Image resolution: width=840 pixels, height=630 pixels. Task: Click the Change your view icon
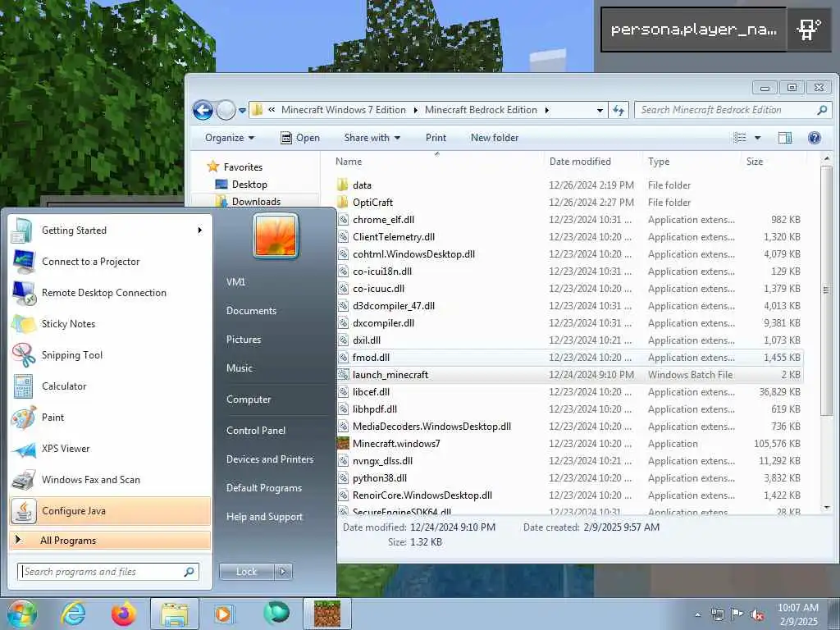point(740,138)
